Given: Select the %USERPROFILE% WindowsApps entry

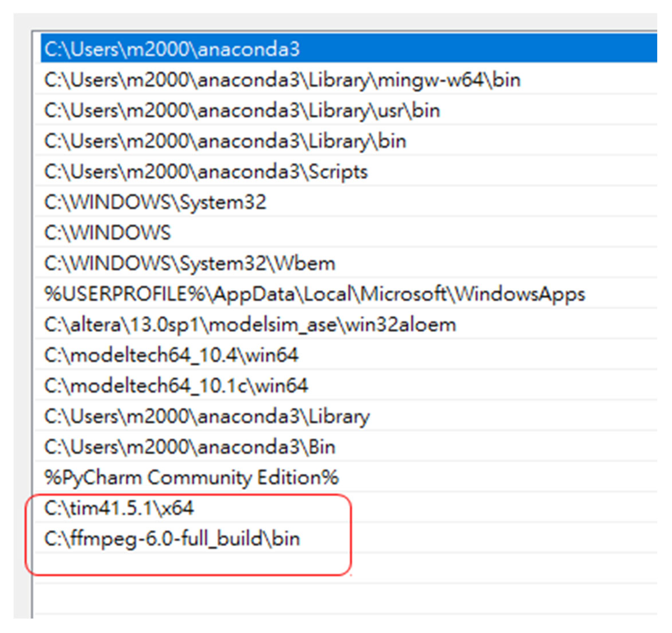Looking at the screenshot, I should (x=314, y=294).
